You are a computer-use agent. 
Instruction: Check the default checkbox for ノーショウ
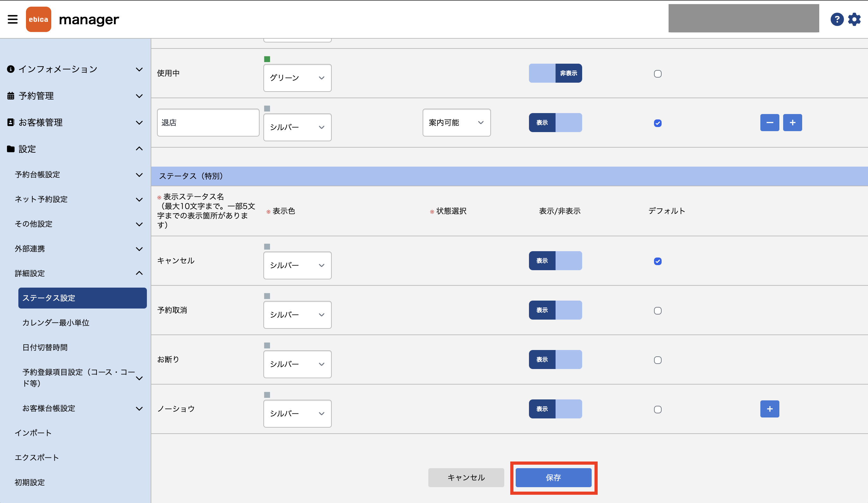pyautogui.click(x=658, y=410)
